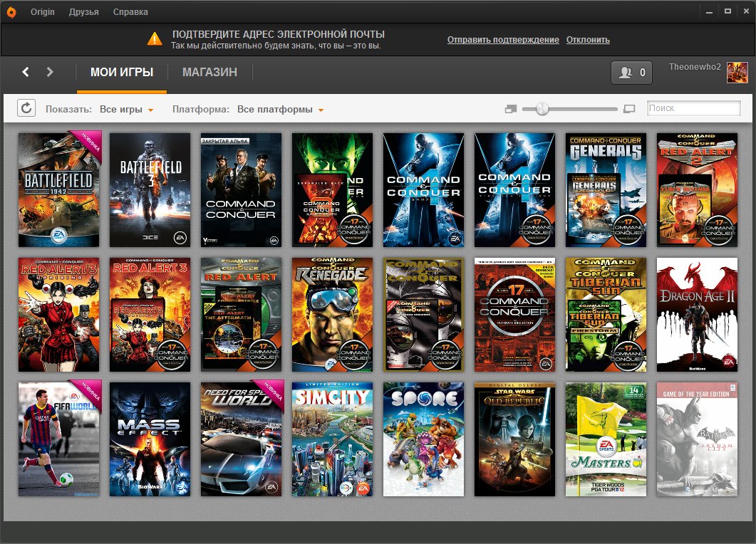Select Command & Conquer 4 tile with EA logo
This screenshot has width=756, height=544.
(x=423, y=190)
